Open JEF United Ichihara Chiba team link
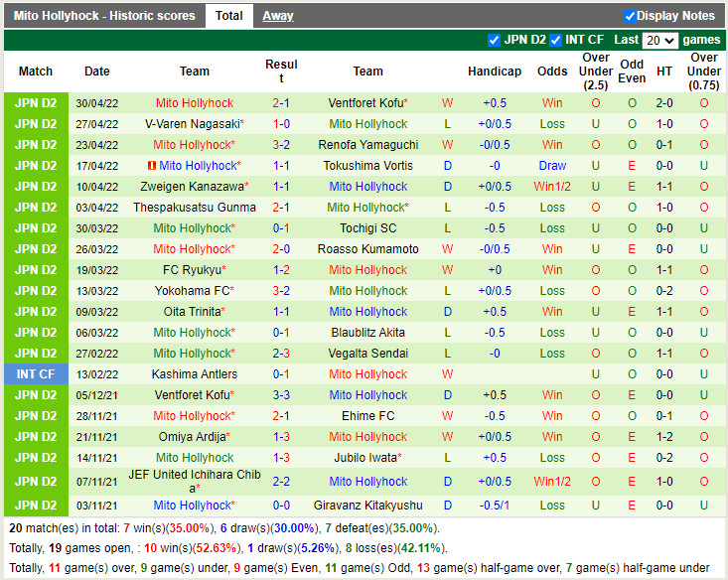This screenshot has width=728, height=580. [x=195, y=481]
